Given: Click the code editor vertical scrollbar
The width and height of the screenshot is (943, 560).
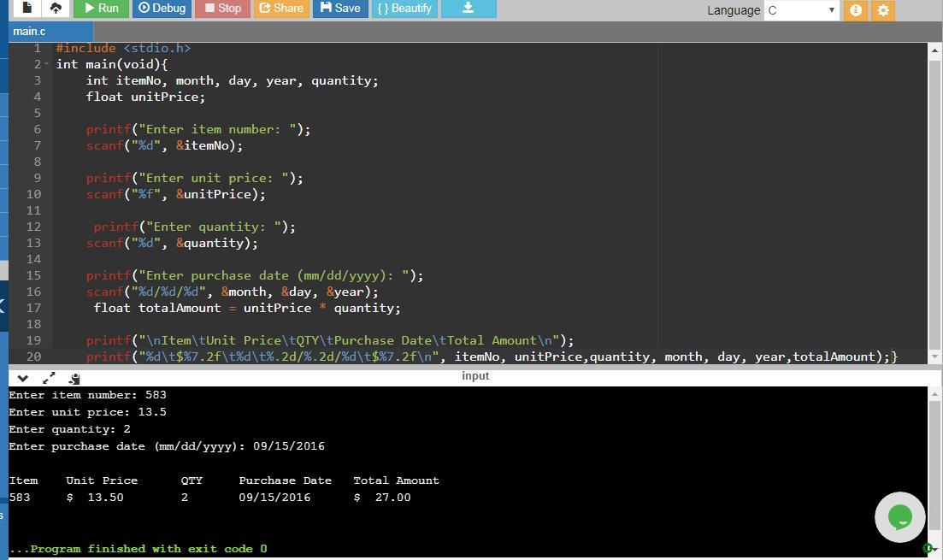Looking at the screenshot, I should [934, 197].
